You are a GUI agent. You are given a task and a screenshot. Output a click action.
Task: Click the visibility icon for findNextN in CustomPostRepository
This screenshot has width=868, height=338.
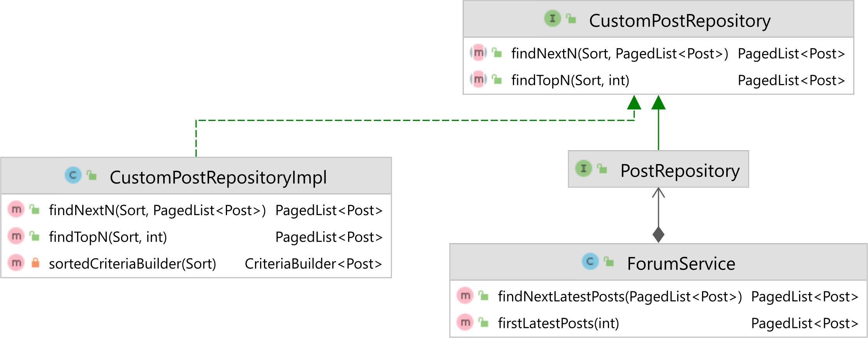[497, 53]
